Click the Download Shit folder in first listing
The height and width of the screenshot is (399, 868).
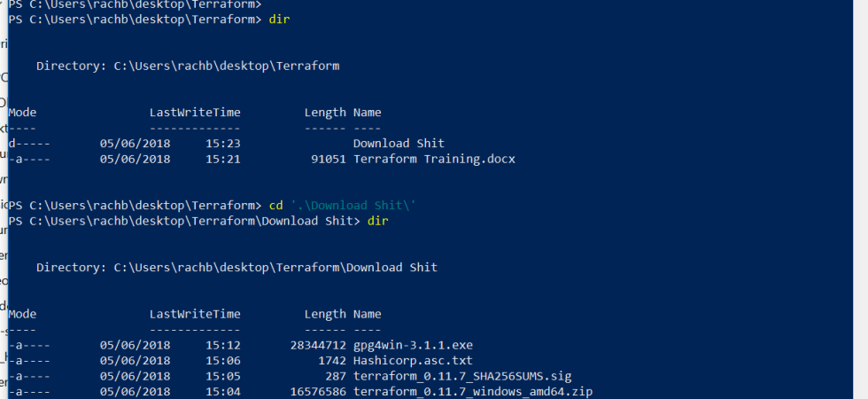(399, 144)
